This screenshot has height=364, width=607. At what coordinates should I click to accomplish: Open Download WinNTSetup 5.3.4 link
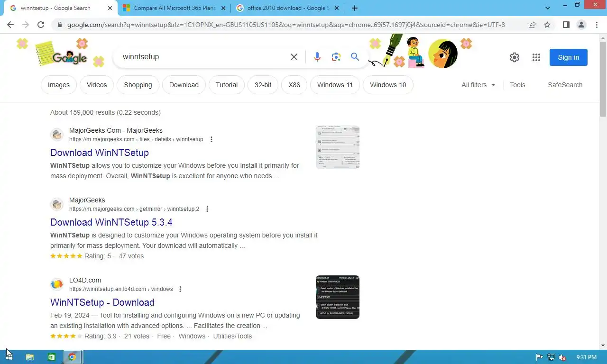tap(111, 222)
